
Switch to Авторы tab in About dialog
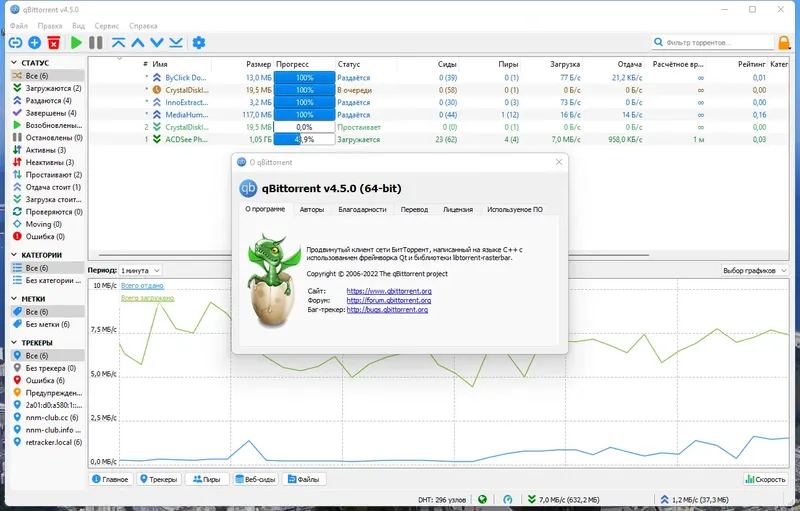[312, 210]
